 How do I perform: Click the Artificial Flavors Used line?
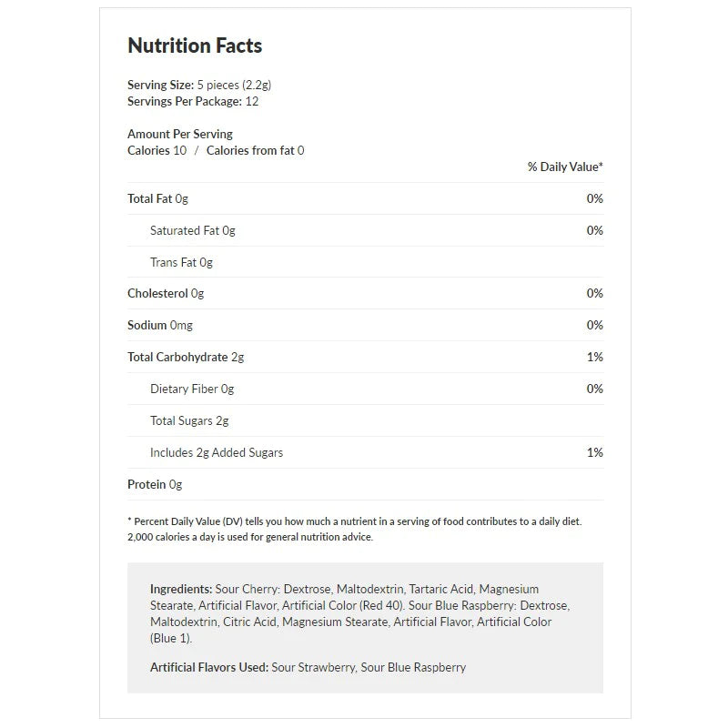tap(308, 667)
